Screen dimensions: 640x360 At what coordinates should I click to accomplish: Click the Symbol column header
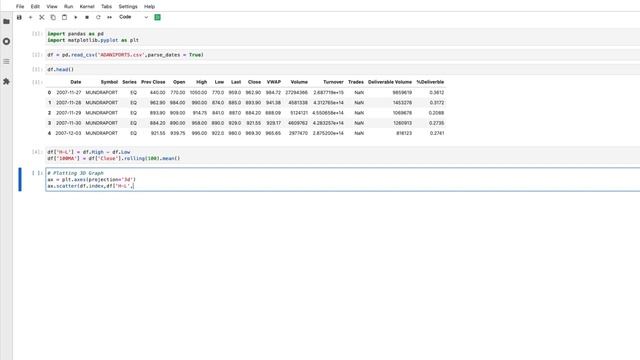(x=109, y=82)
